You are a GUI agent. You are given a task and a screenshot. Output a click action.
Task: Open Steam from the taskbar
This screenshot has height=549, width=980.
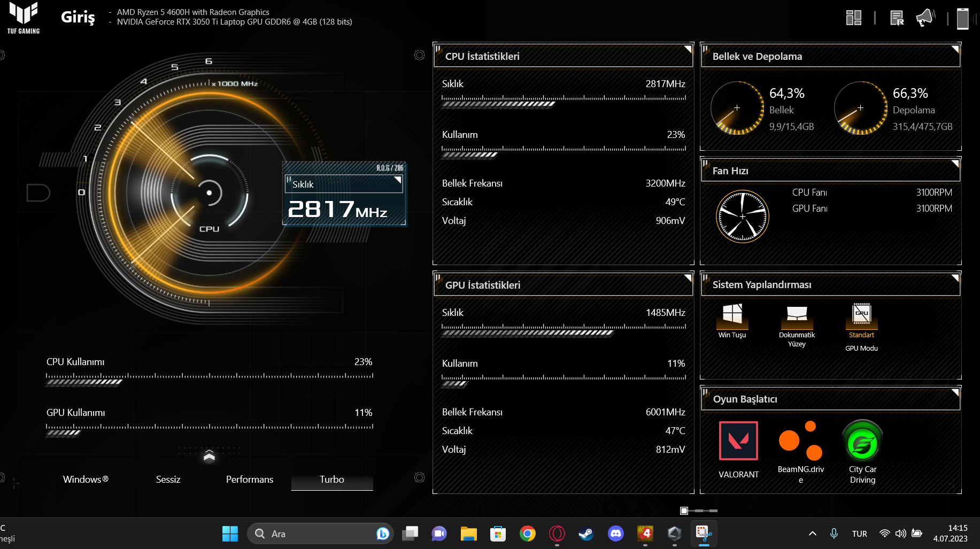pos(586,533)
